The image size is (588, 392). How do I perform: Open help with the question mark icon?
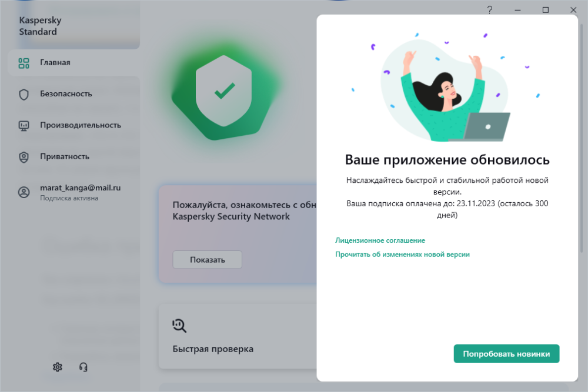490,10
